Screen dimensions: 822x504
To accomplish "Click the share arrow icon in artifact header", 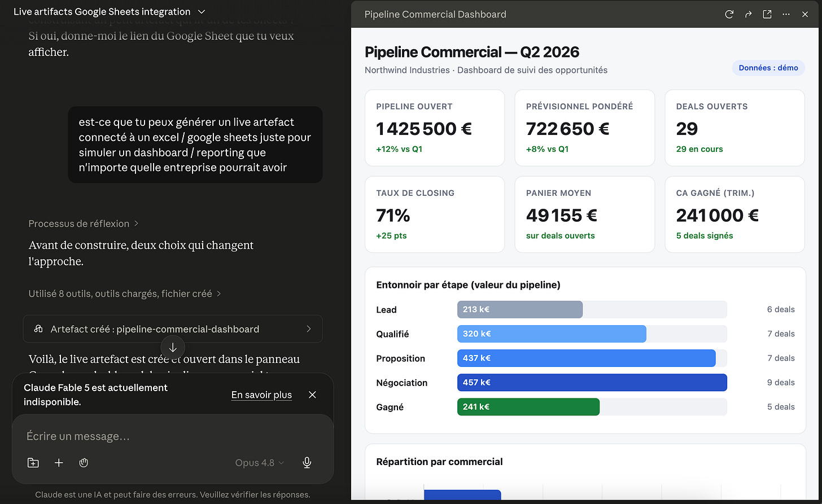I will (748, 15).
